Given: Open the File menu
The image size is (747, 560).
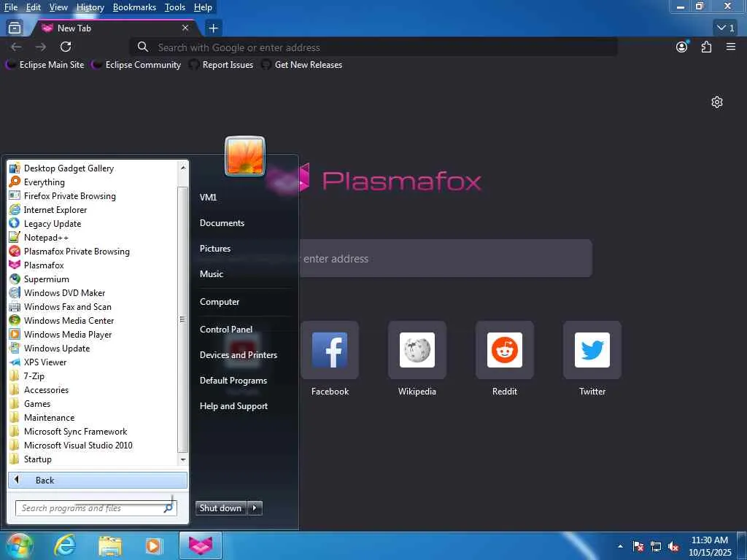Looking at the screenshot, I should [x=11, y=7].
